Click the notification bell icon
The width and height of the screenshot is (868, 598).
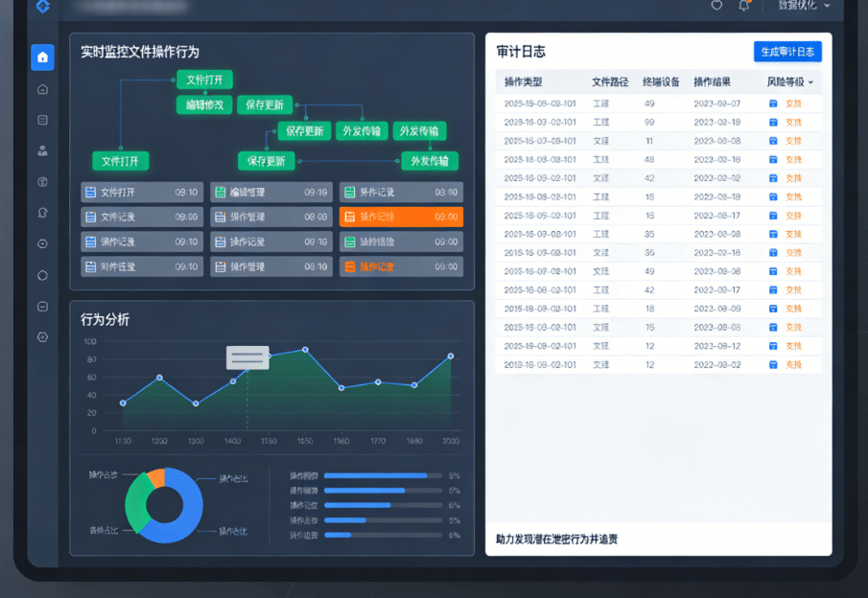click(x=744, y=6)
